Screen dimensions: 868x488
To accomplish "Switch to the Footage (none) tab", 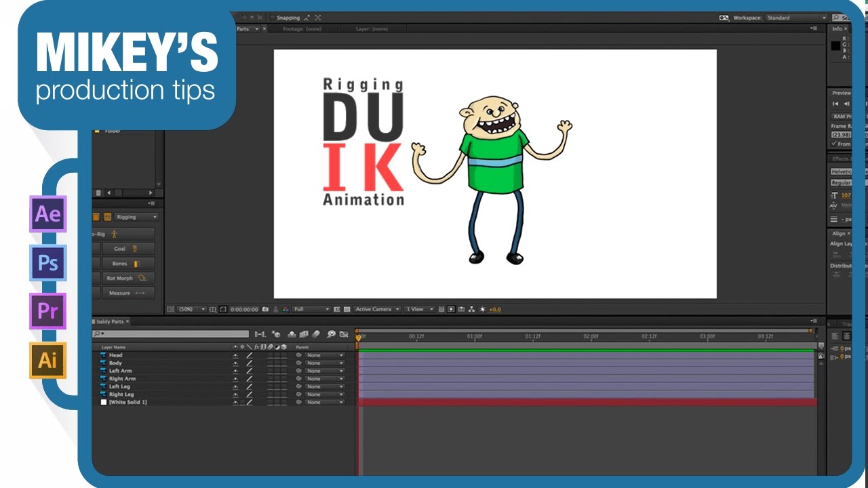I will (x=301, y=29).
